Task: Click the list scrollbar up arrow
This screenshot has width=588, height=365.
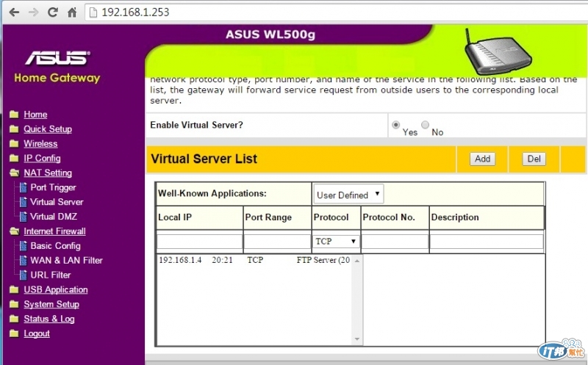Action: (x=357, y=261)
